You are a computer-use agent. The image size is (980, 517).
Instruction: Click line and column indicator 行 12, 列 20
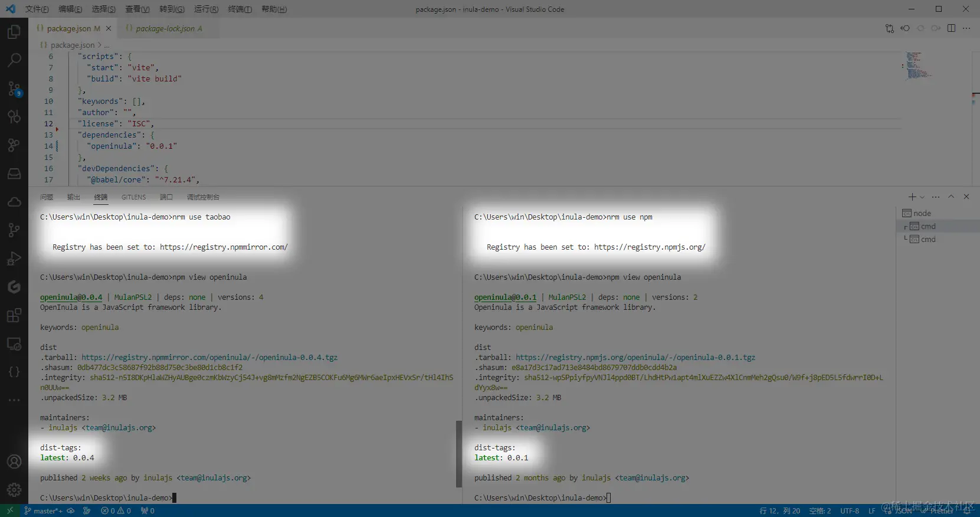coord(779,511)
